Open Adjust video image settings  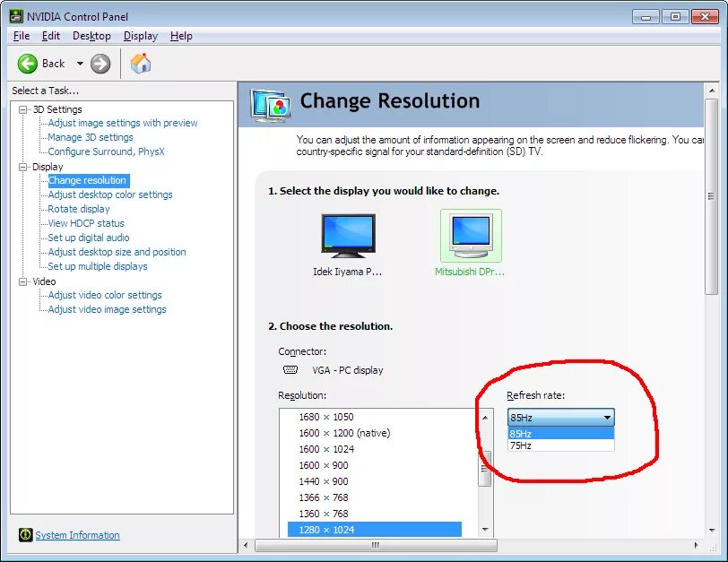[x=107, y=309]
